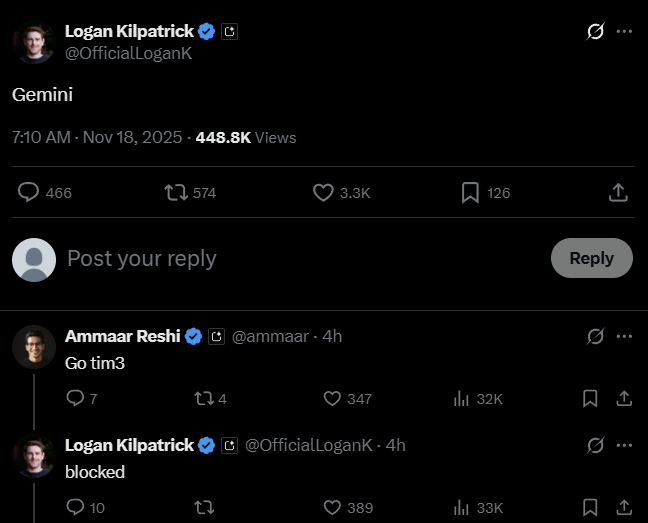Click the Reply button
The height and width of the screenshot is (523, 648).
tap(591, 258)
